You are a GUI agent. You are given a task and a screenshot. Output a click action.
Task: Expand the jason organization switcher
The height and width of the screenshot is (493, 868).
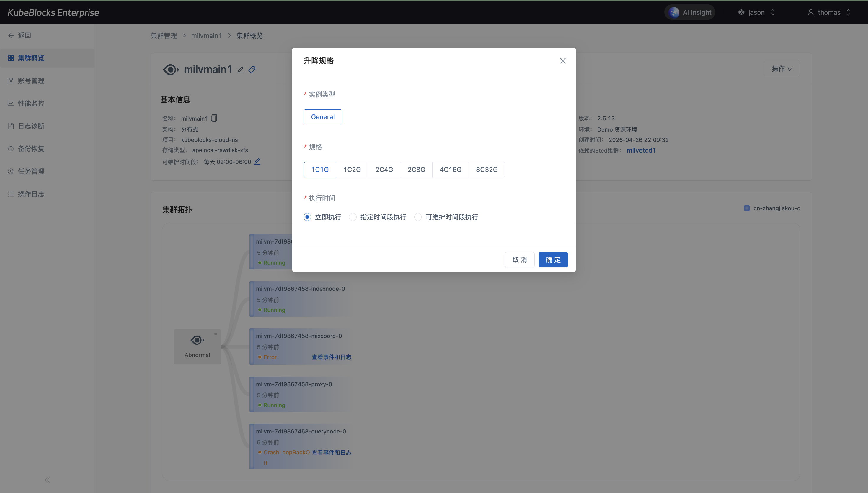pyautogui.click(x=756, y=12)
